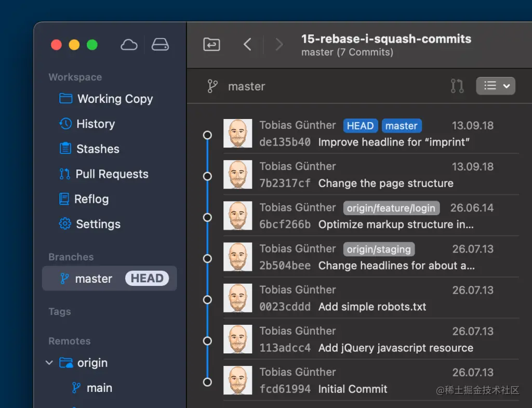Click the origin remote folder icon
Image resolution: width=532 pixels, height=408 pixels.
point(66,362)
